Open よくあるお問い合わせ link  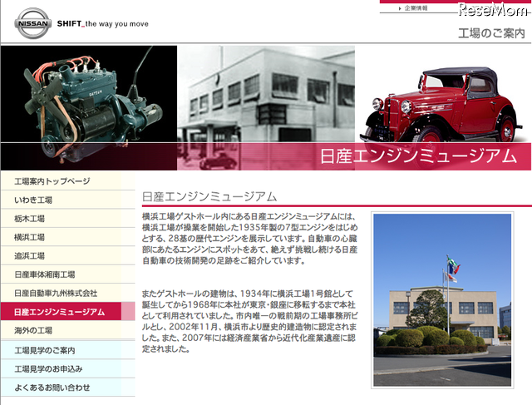pos(68,388)
